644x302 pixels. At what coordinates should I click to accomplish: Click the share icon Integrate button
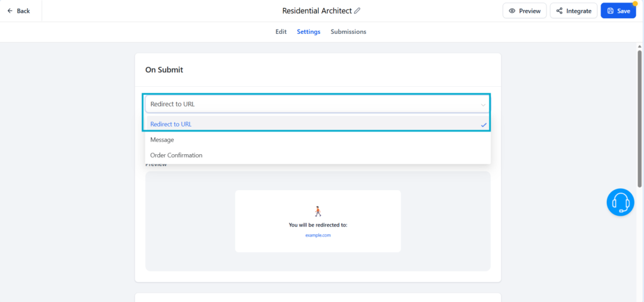pos(573,11)
